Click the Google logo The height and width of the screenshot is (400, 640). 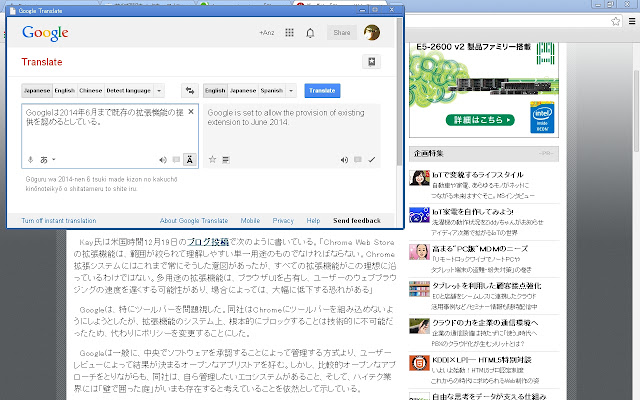coord(45,33)
